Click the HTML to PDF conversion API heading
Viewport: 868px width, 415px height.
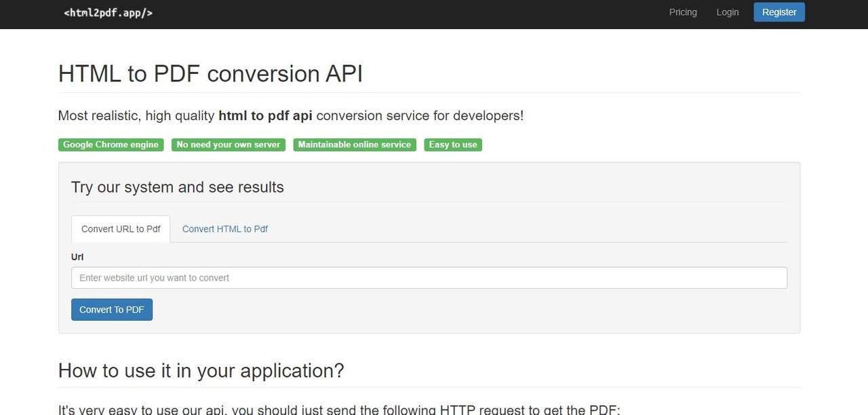coord(211,73)
